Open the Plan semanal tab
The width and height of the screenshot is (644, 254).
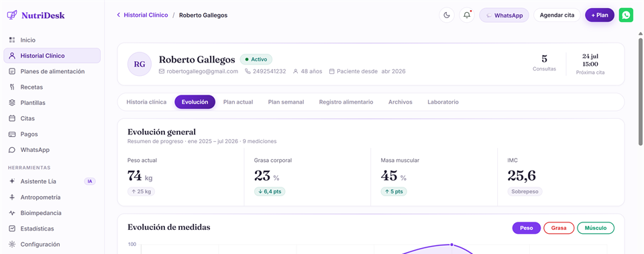(x=286, y=102)
